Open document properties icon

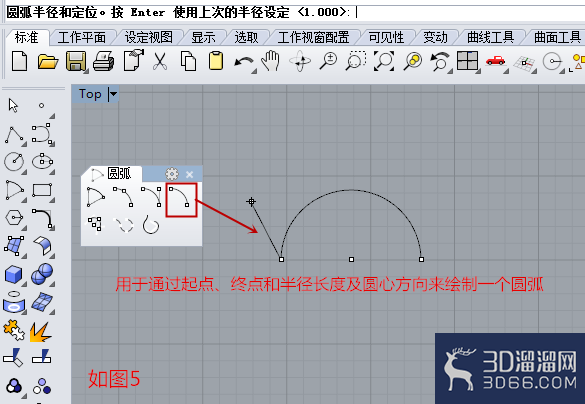134,60
